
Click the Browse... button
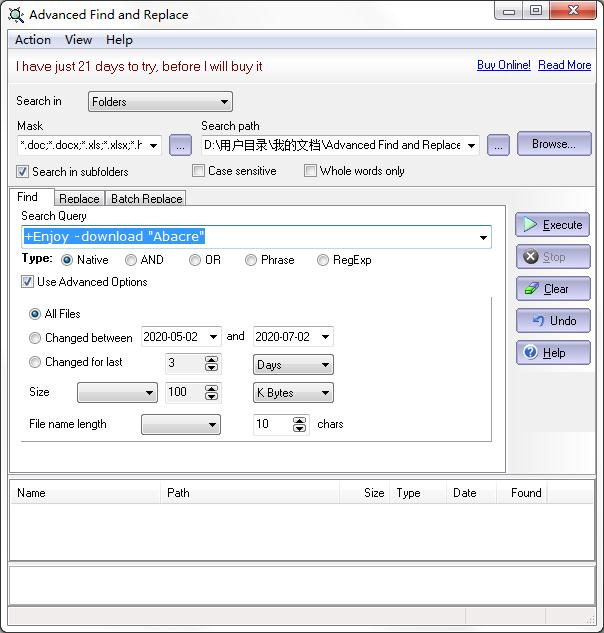coord(553,144)
